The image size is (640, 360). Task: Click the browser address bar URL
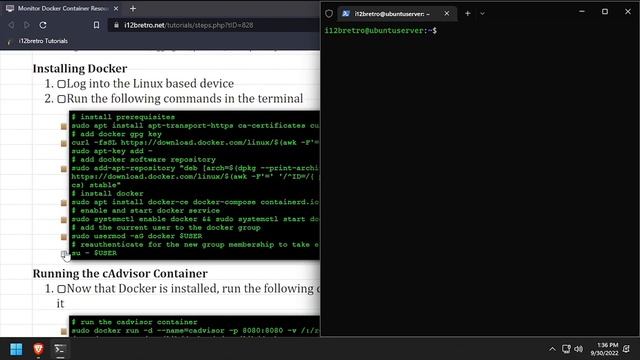pos(189,25)
